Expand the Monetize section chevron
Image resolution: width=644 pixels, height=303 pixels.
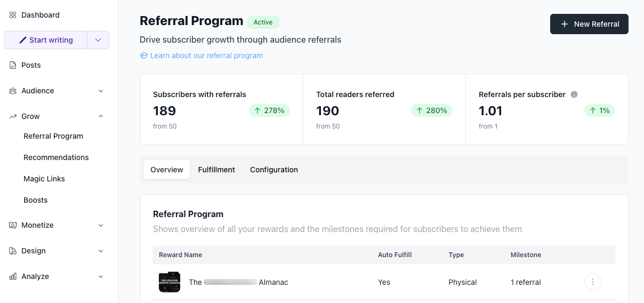click(x=101, y=225)
